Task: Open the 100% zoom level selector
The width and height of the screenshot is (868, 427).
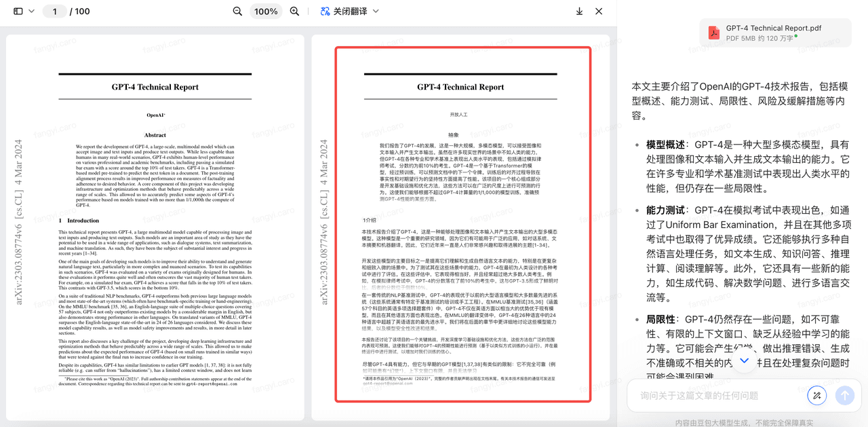Action: 266,12
